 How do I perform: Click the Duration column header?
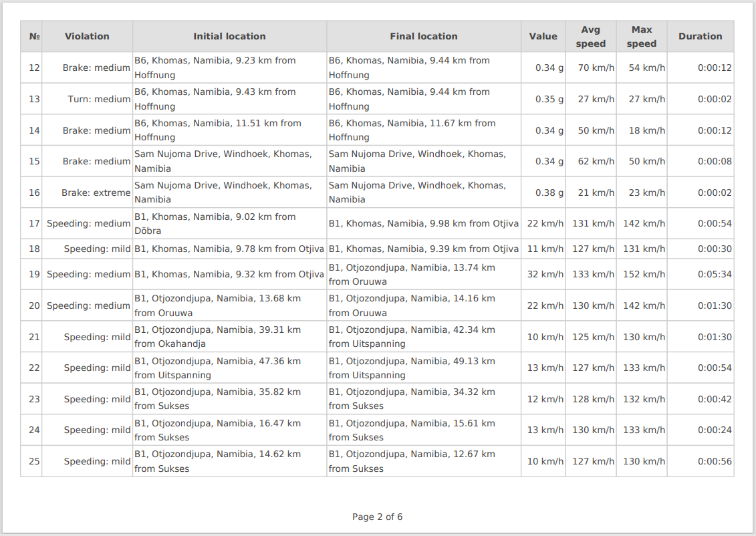700,37
